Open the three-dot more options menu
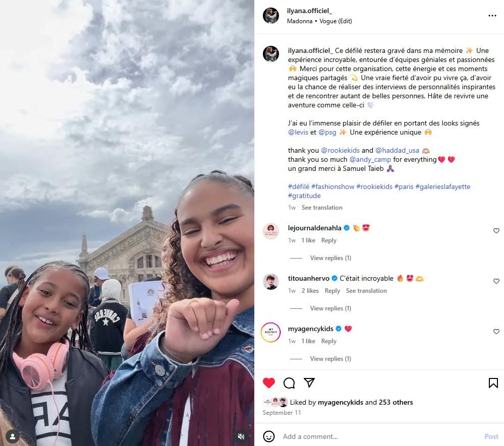 (x=492, y=16)
